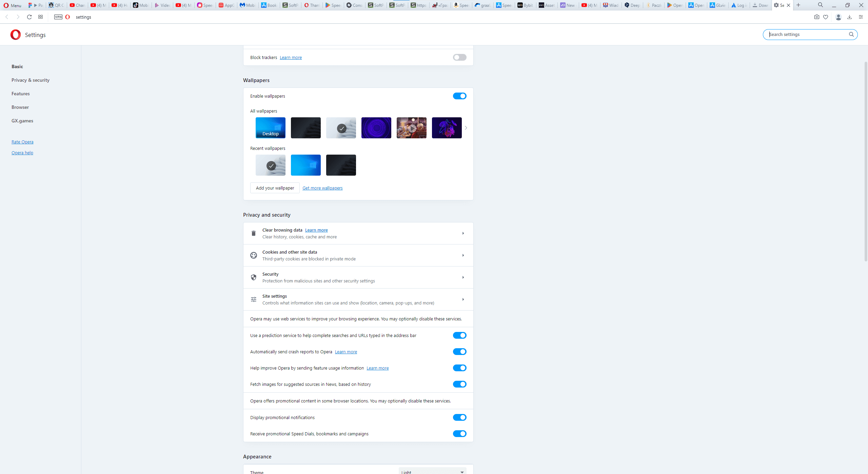Reload the settings page

29,17
